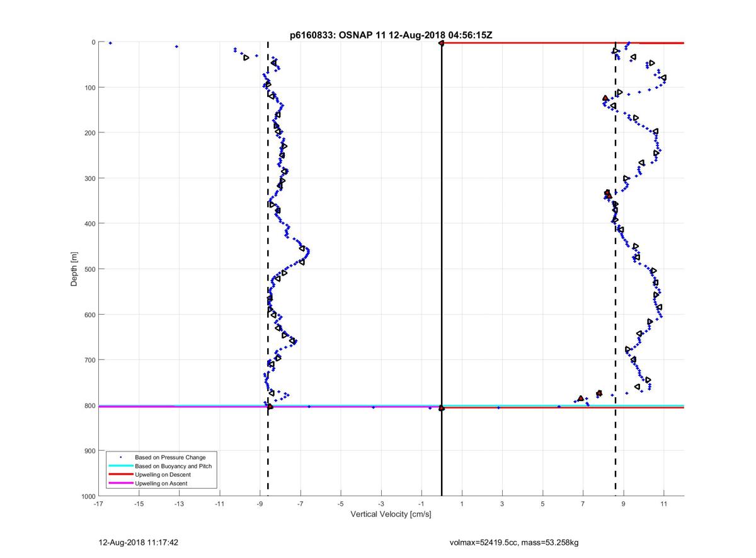The image size is (756, 558).
Task: Click y-axis tick label 1000
Action: click(x=88, y=496)
